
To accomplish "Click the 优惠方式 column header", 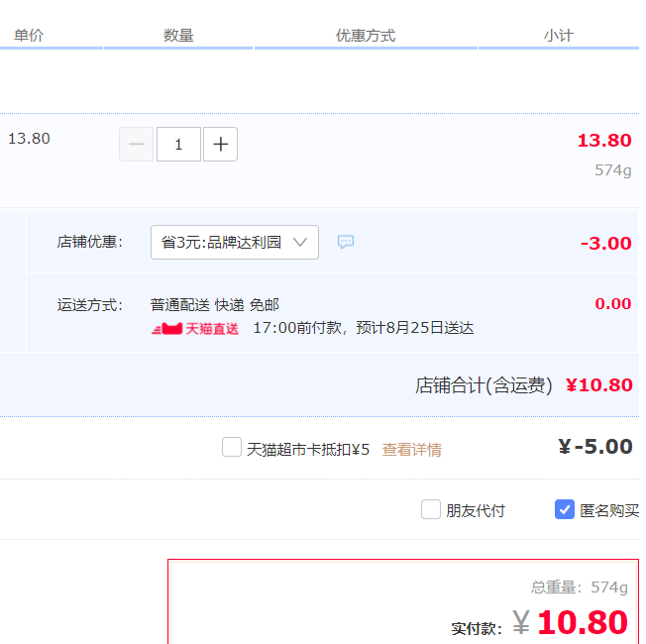I will [366, 36].
